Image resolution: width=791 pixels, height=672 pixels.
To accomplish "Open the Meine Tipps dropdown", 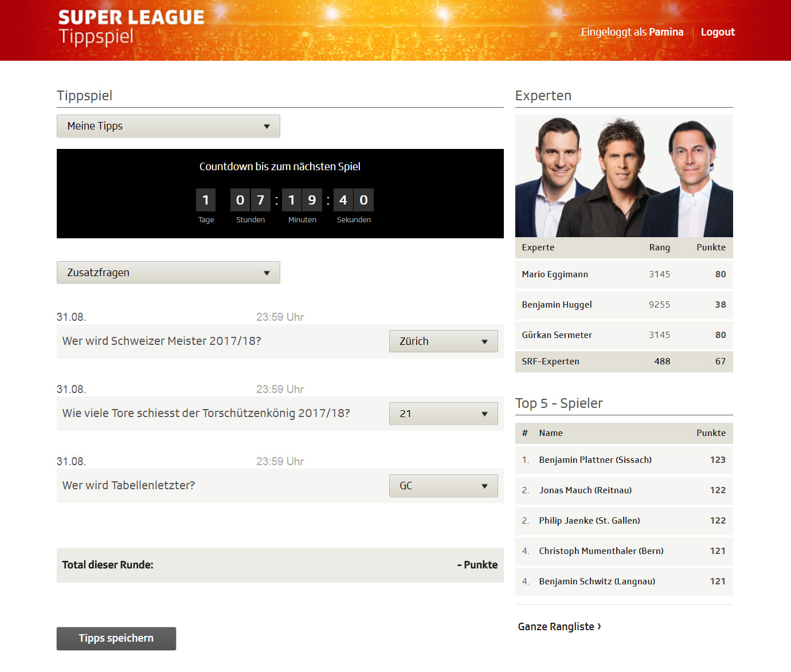I will pos(168,126).
